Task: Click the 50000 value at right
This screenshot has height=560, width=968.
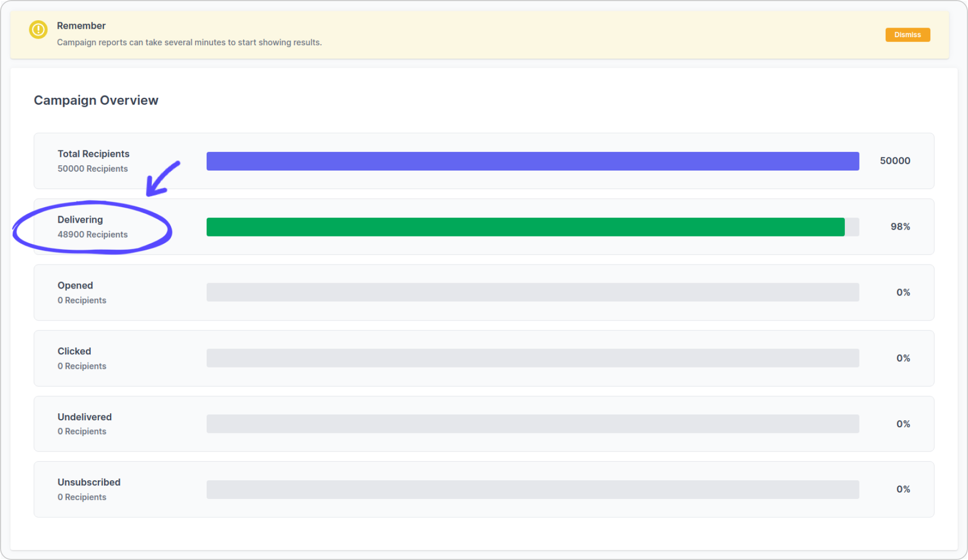Action: (895, 160)
